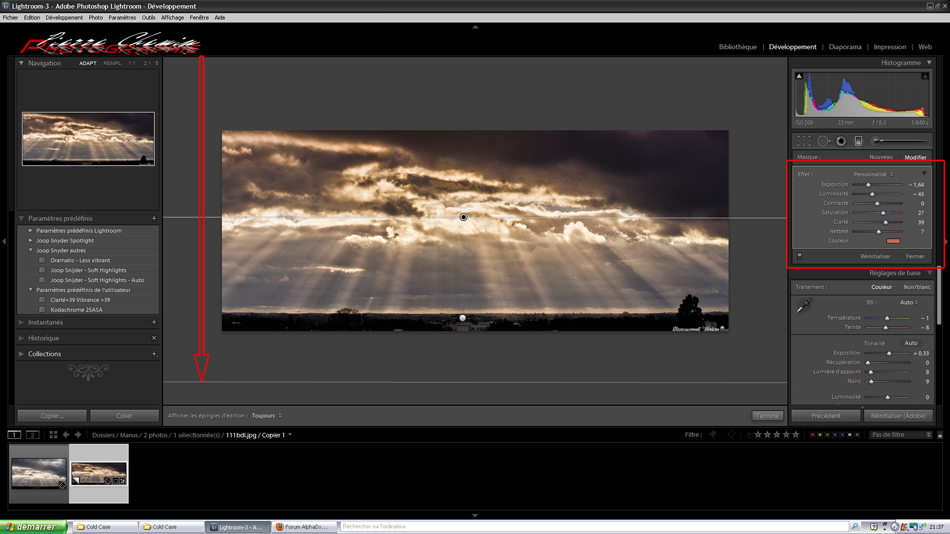Expand Paramètres prédéfinis Lightroom folder
The height and width of the screenshot is (534, 950).
[x=31, y=230]
